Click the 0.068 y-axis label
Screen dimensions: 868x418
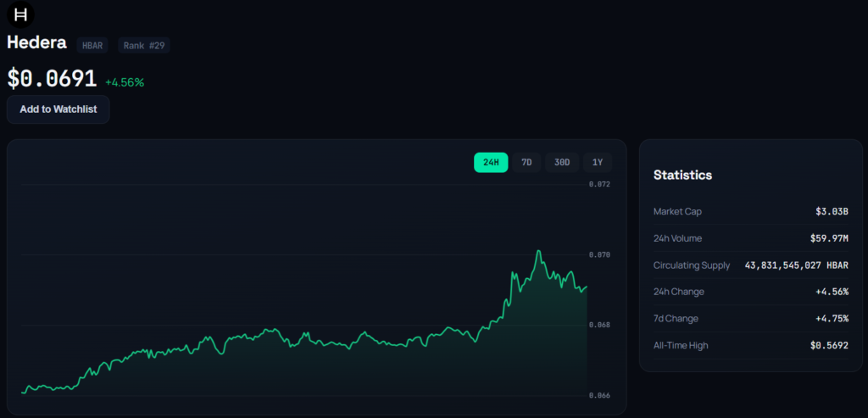coord(599,325)
